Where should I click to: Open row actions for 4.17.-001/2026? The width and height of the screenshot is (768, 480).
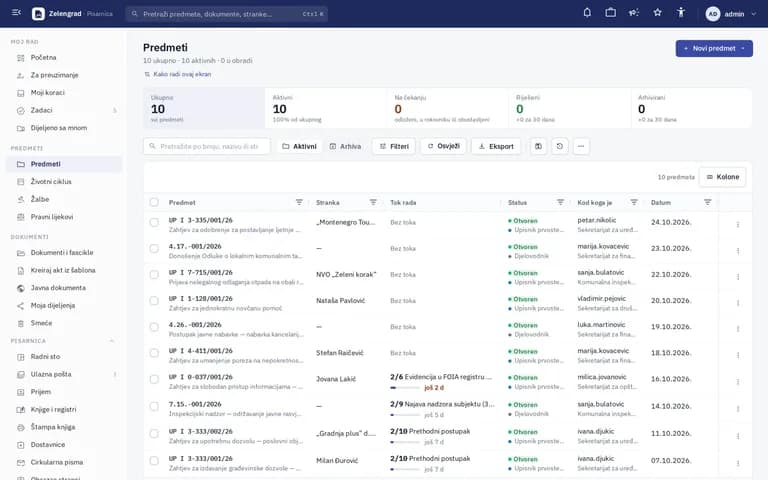(738, 251)
